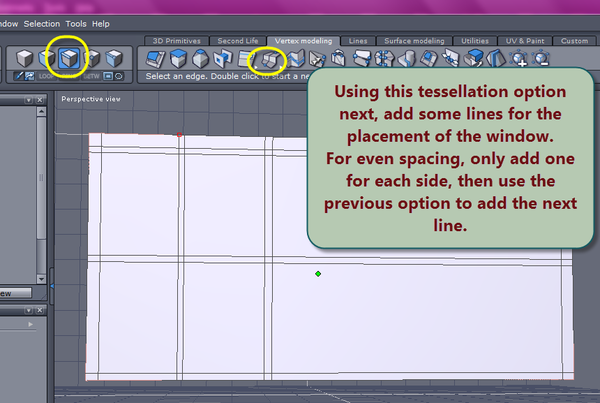Open the Second Life tab
600x403 pixels.
pos(238,41)
